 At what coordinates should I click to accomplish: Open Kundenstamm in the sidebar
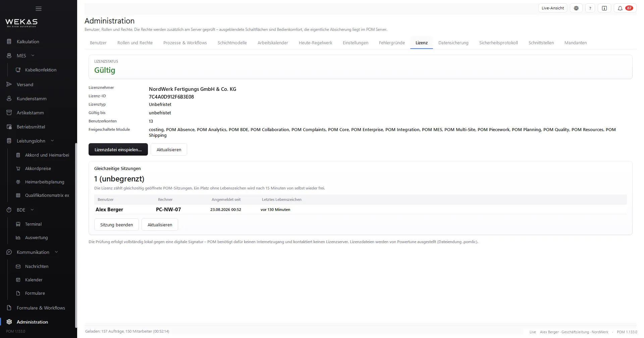tap(32, 99)
